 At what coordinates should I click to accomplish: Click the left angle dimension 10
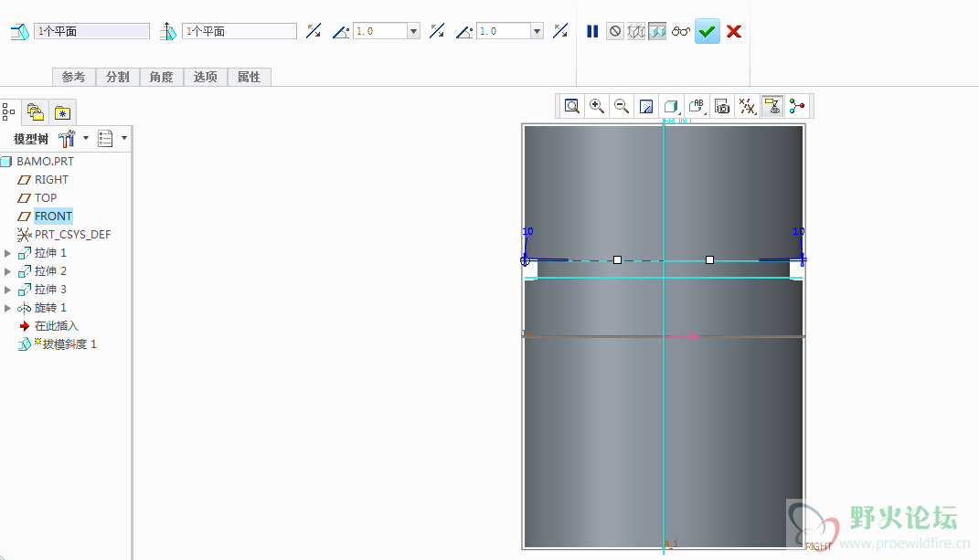point(527,231)
